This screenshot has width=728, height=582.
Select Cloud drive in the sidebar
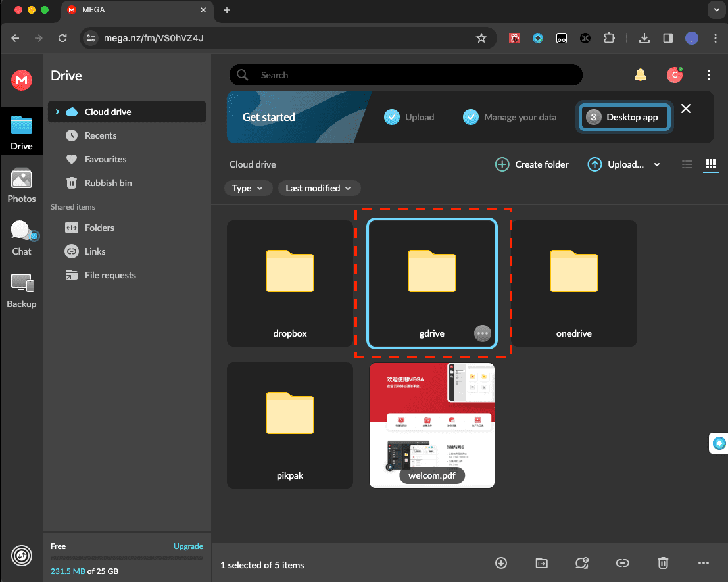click(127, 112)
